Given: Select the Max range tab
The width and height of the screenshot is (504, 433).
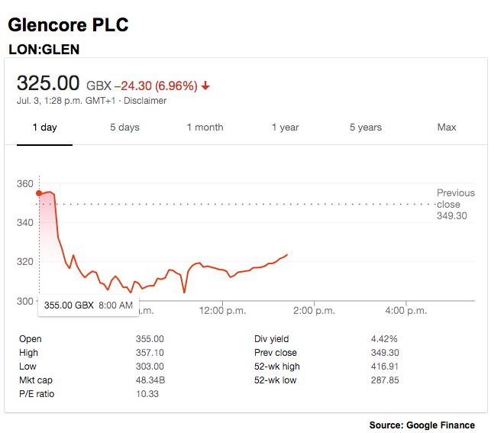Looking at the screenshot, I should 447,128.
